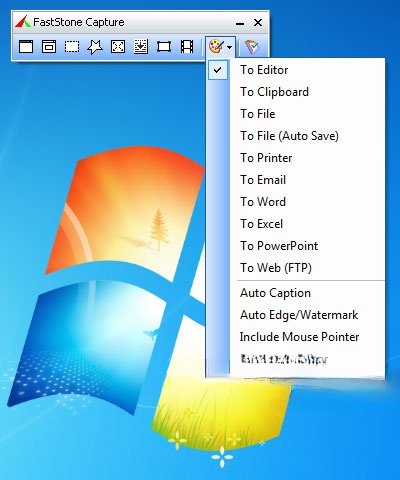Select Capture Scrolling Window tool
This screenshot has height=480, width=400.
[x=141, y=47]
